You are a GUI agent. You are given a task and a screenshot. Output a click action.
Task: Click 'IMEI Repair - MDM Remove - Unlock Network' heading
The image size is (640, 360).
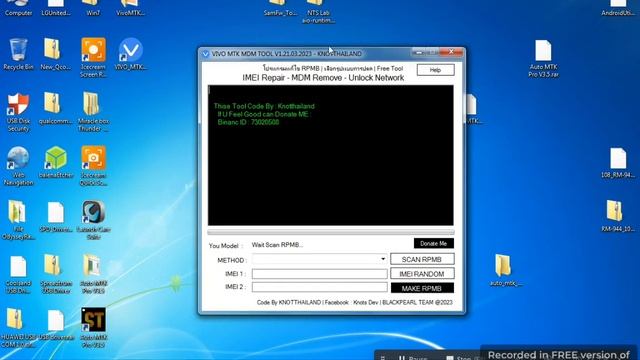click(323, 78)
